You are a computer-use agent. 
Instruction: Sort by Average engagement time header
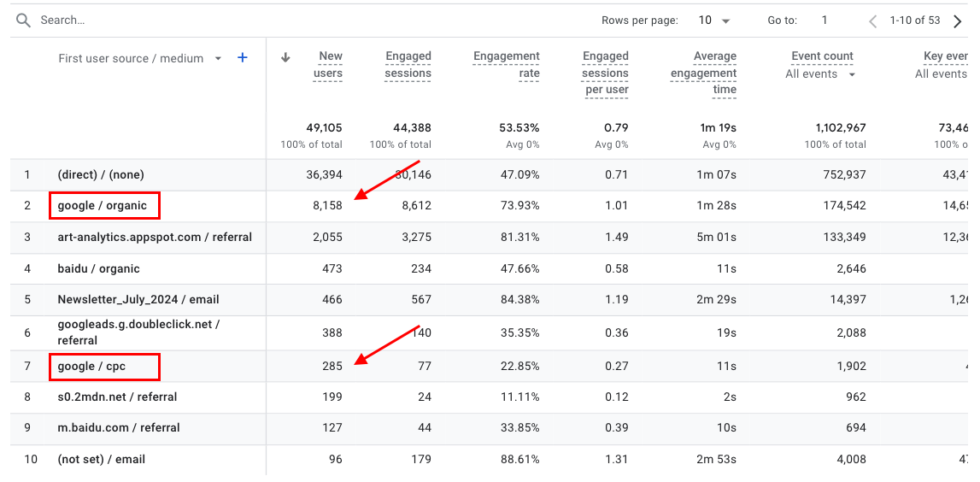click(x=703, y=73)
